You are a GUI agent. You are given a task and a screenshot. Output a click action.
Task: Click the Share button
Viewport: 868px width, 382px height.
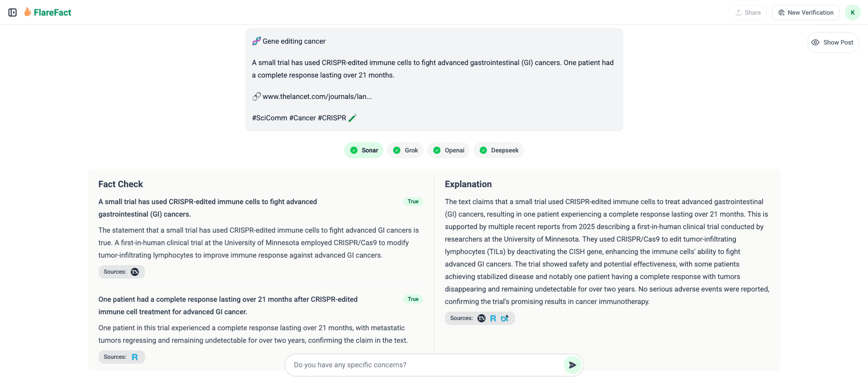748,12
